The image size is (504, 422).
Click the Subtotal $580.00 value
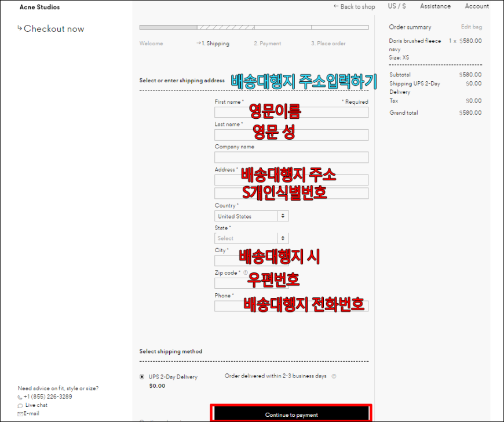pos(470,75)
